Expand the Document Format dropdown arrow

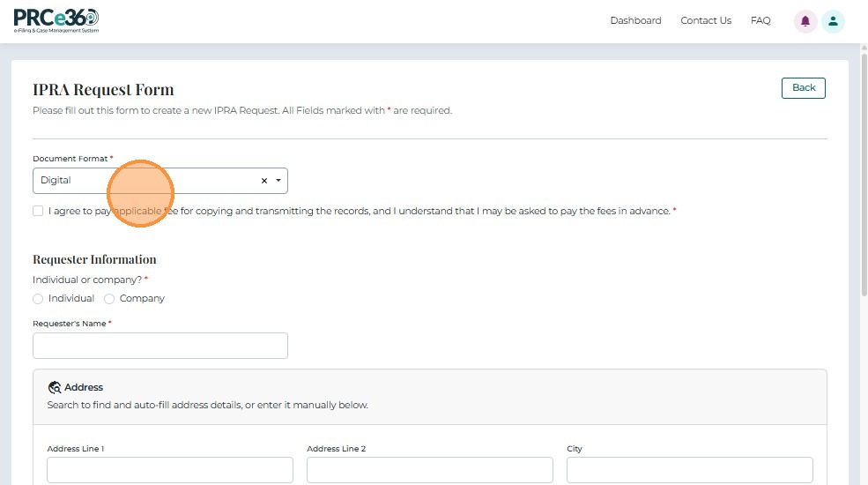[x=278, y=181]
